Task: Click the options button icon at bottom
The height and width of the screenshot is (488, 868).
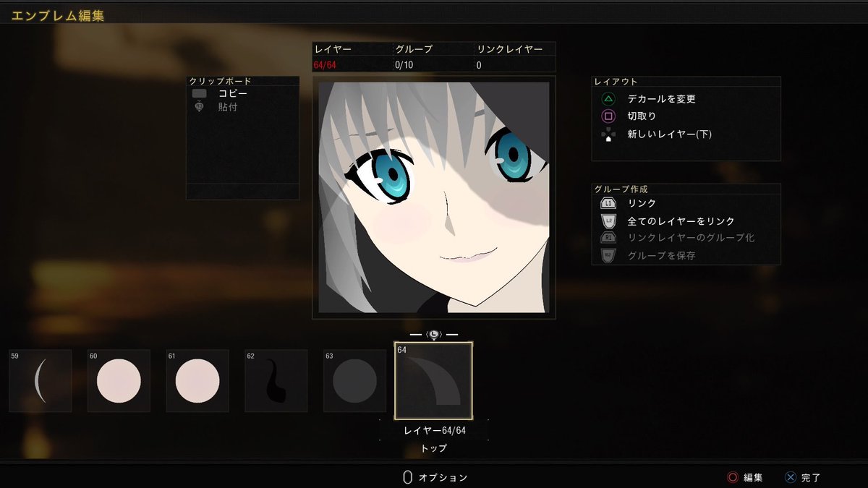Action: click(x=407, y=477)
